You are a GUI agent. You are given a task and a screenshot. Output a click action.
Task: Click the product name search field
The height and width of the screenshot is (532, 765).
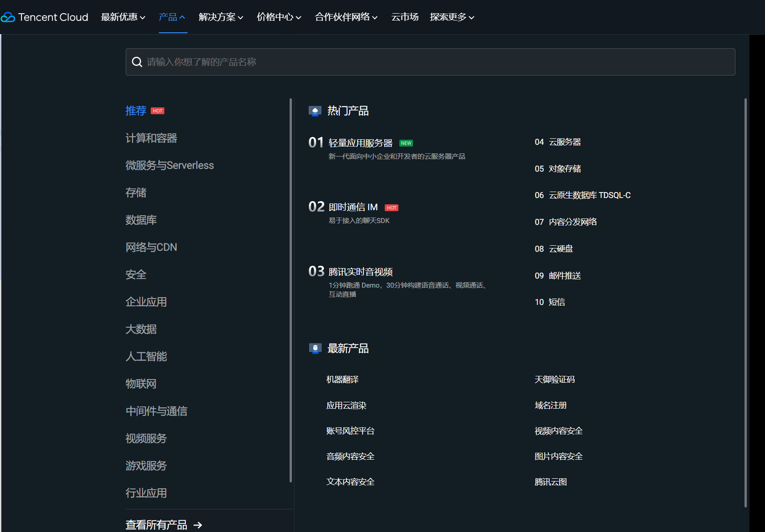(x=430, y=62)
